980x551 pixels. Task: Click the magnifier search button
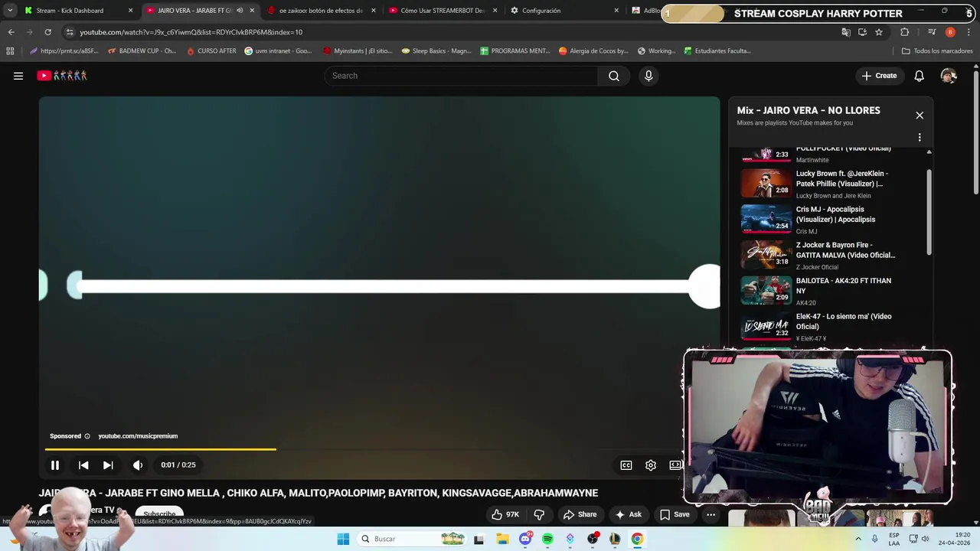(x=614, y=76)
